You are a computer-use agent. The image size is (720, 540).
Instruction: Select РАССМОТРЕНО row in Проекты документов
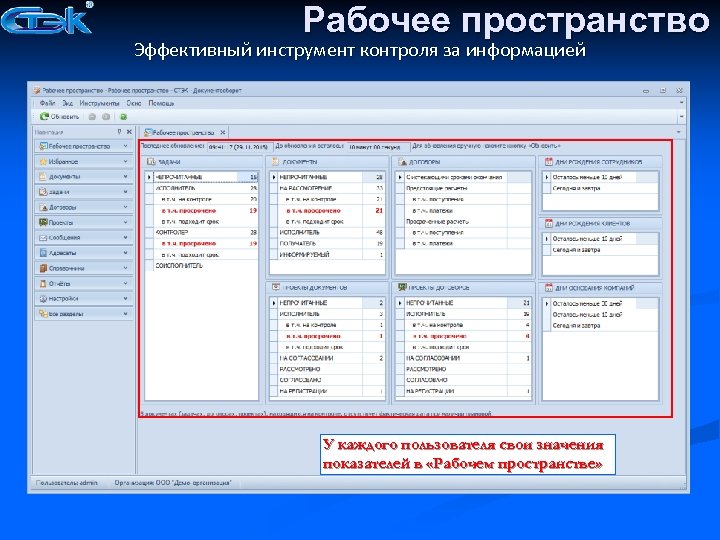click(x=327, y=369)
